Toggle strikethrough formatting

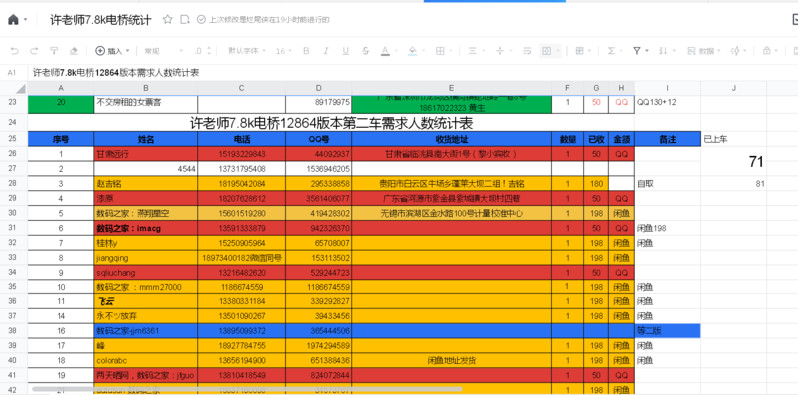tap(365, 51)
